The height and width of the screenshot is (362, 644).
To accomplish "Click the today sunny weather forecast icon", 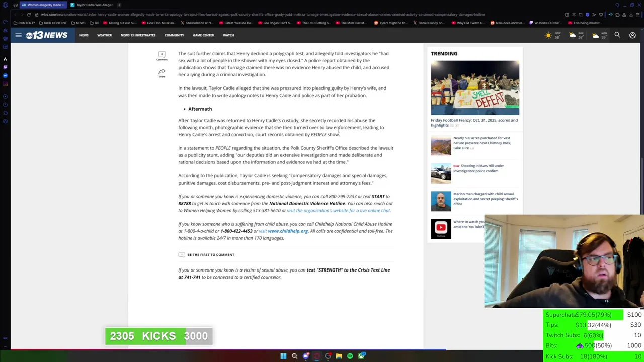I will 548,35.
